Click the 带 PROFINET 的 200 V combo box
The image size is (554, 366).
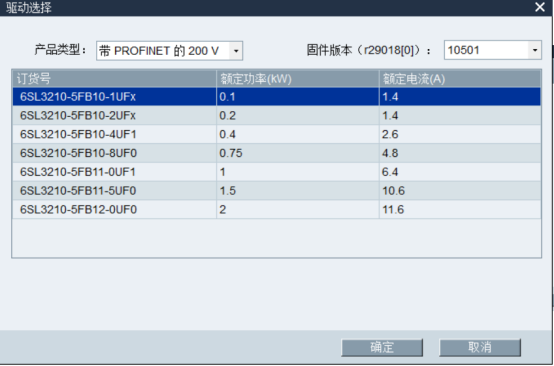point(169,51)
